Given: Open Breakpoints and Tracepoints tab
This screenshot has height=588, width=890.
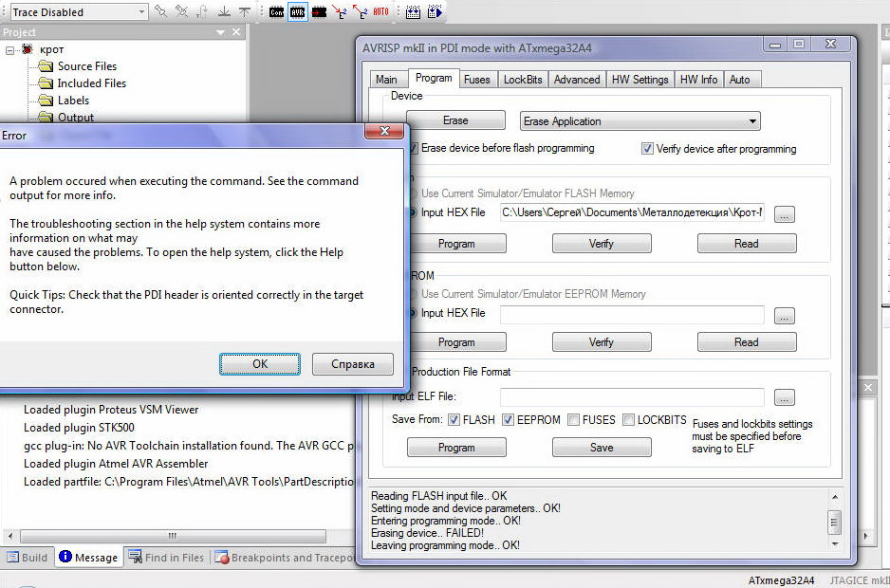Looking at the screenshot, I should tap(287, 558).
